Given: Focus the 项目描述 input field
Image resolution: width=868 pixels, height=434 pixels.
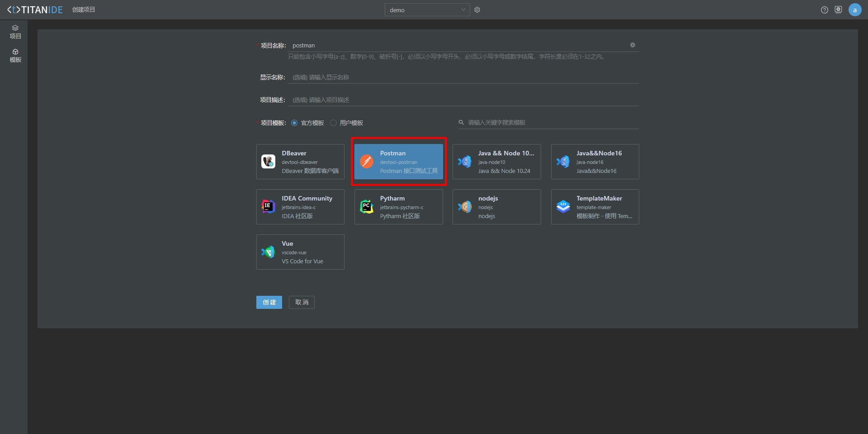Looking at the screenshot, I should pos(463,100).
